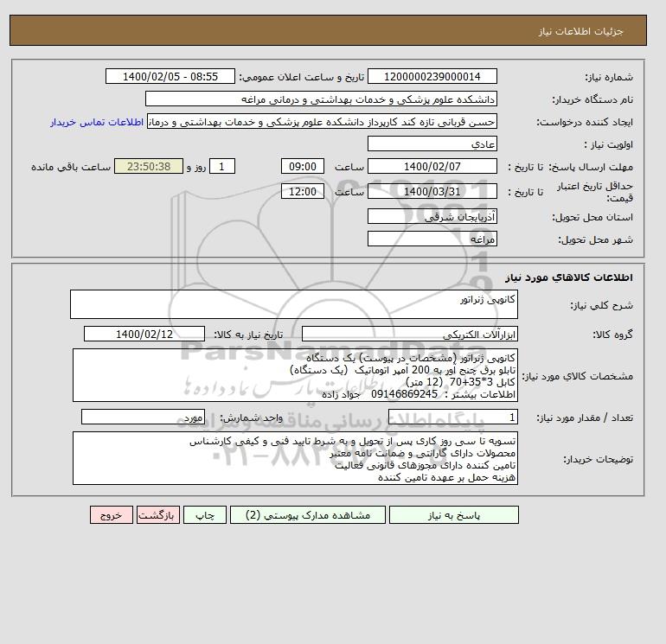Open مشاهده مدارک پیوستی (2) attachments

tap(308, 515)
